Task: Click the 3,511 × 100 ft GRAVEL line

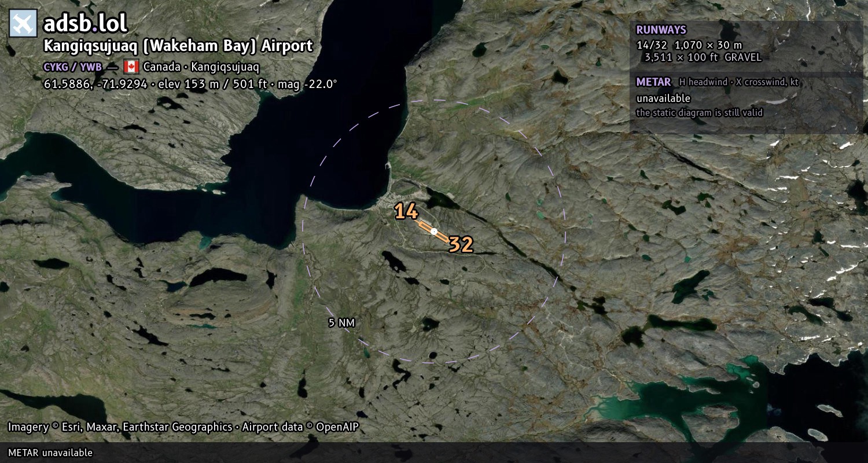Action: click(703, 57)
